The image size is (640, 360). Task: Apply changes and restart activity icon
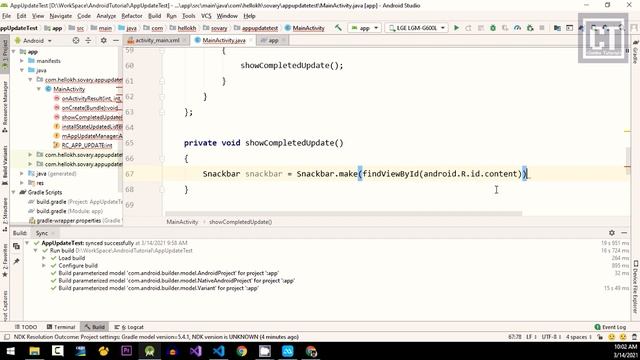point(468,28)
